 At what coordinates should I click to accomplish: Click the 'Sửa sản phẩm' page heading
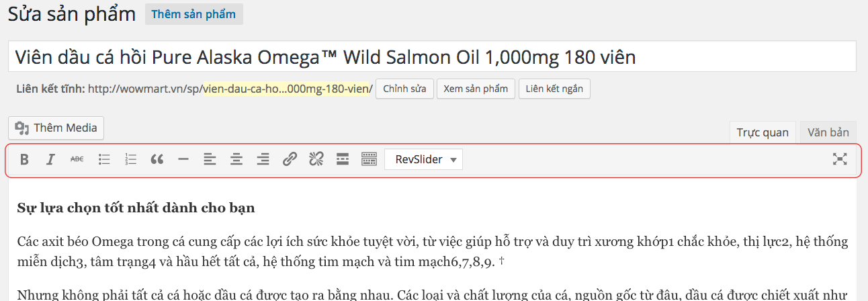pyautogui.click(x=72, y=14)
